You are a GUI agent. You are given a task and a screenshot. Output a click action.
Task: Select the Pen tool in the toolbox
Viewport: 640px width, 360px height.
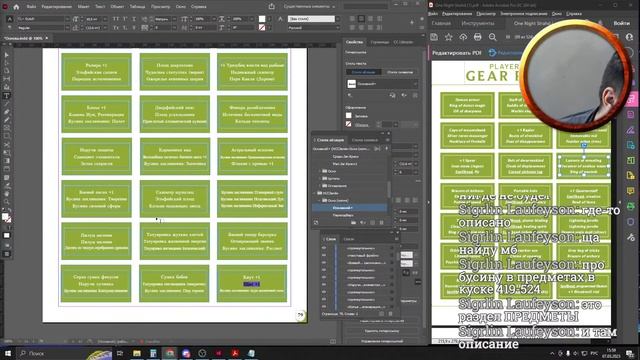pos(7,112)
